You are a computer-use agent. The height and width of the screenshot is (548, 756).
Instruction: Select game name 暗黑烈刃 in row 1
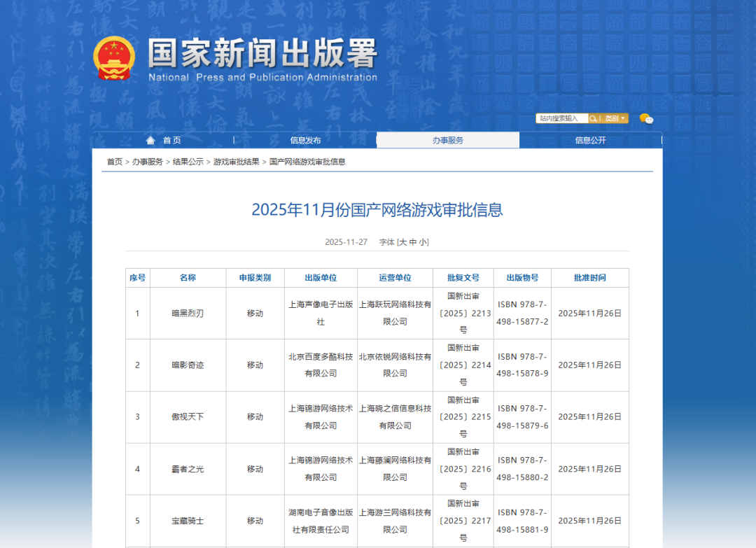coord(188,314)
